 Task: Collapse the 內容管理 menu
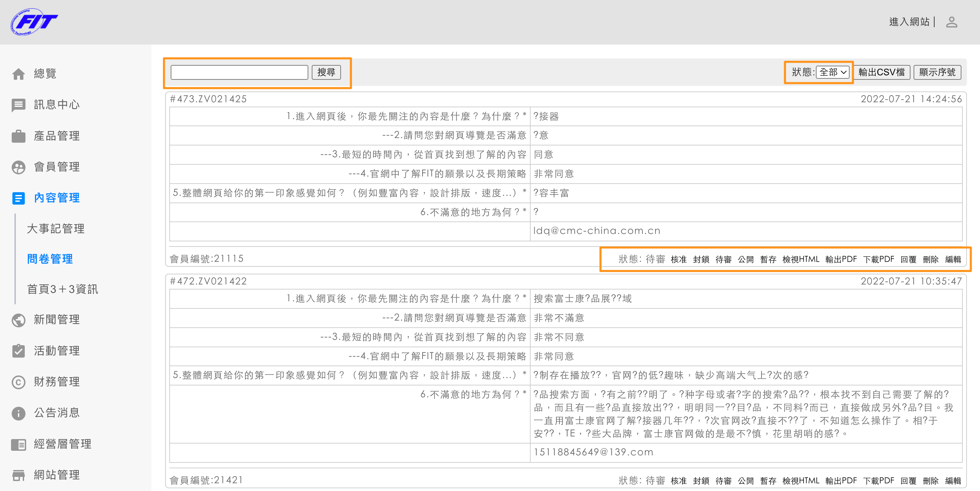[57, 198]
